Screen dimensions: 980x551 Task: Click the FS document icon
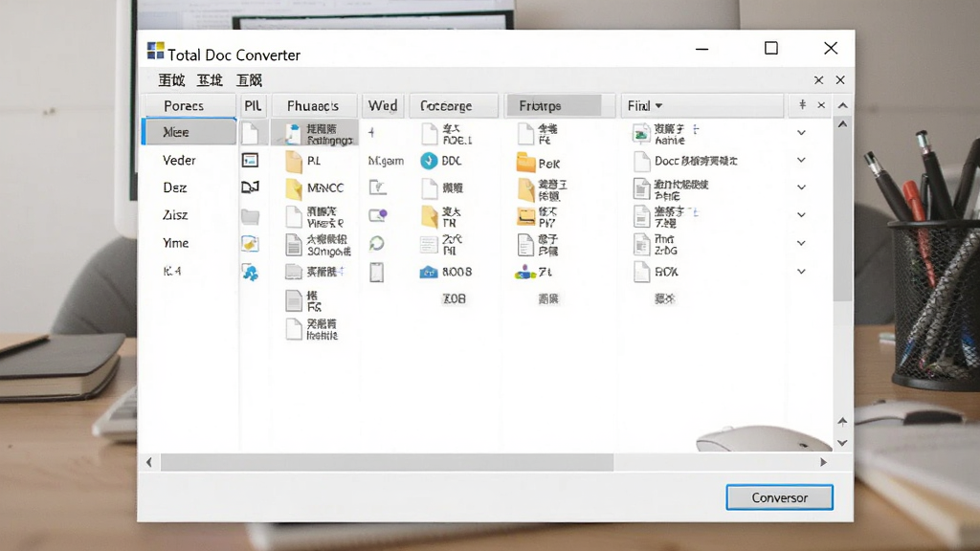[x=294, y=300]
